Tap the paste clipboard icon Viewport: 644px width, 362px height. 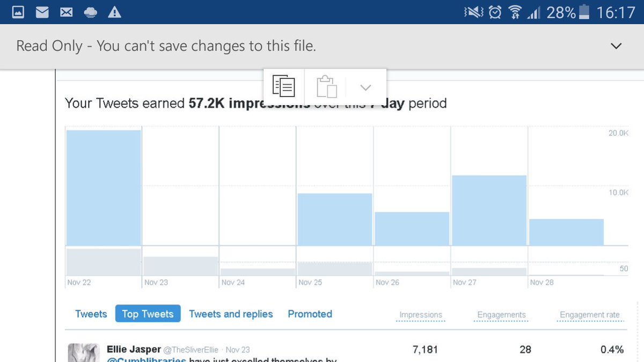coord(326,87)
